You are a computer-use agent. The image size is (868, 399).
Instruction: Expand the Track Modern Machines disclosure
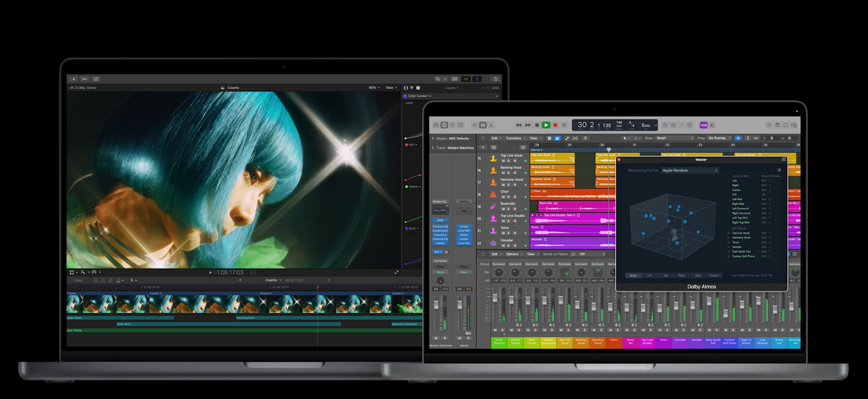click(432, 148)
